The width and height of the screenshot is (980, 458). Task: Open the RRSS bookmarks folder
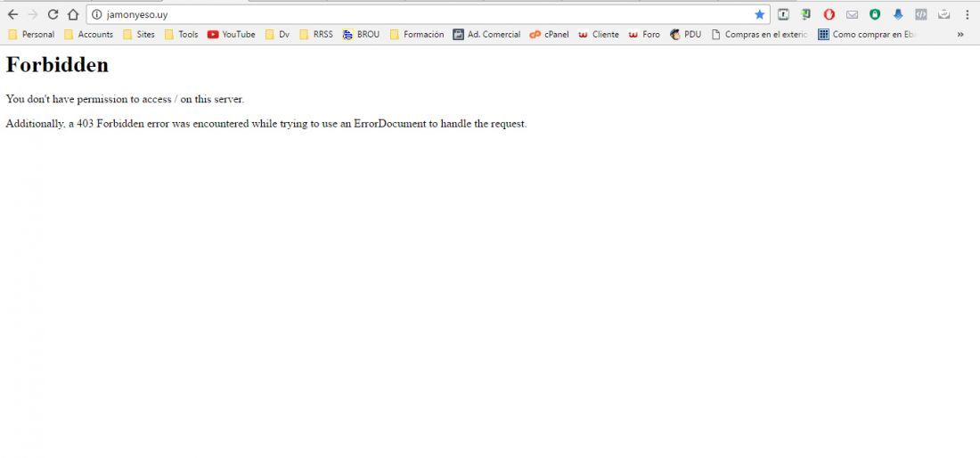pyautogui.click(x=316, y=35)
